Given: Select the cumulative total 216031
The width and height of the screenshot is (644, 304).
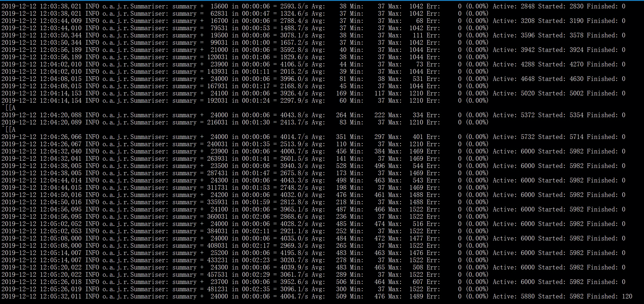Looking at the screenshot, I should tap(218, 122).
